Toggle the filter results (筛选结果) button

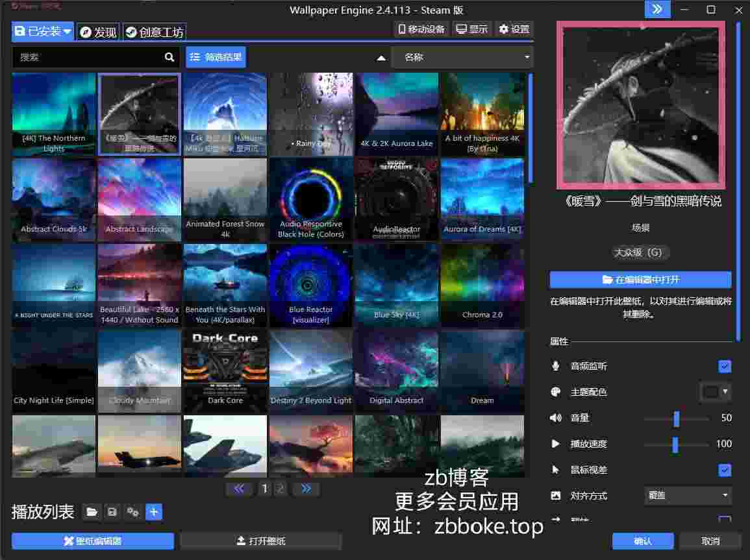[x=216, y=57]
